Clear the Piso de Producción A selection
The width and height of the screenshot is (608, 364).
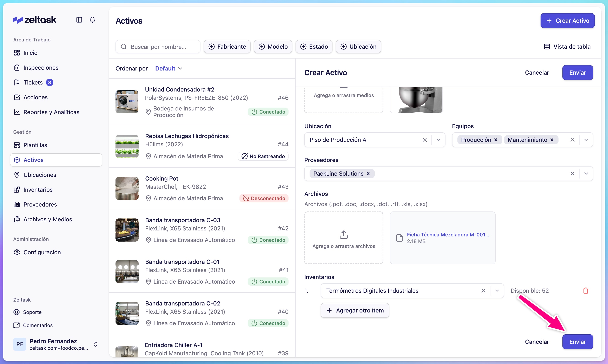click(x=425, y=140)
